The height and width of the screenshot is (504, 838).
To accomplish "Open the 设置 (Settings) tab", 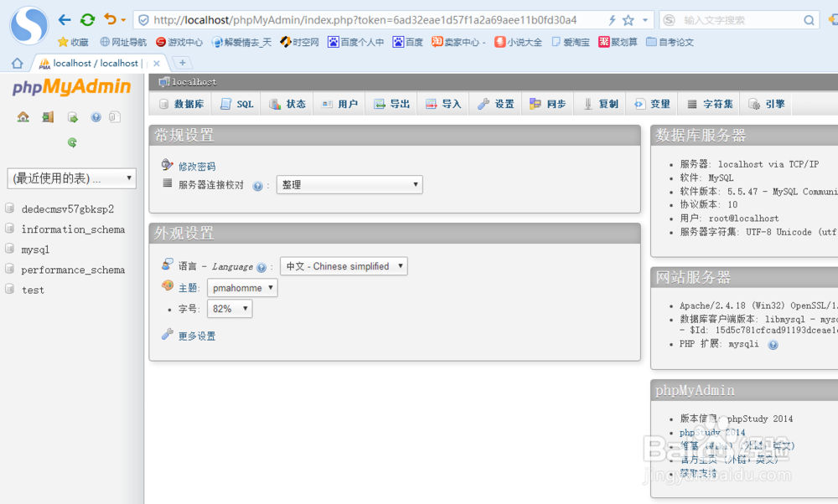I will click(495, 104).
